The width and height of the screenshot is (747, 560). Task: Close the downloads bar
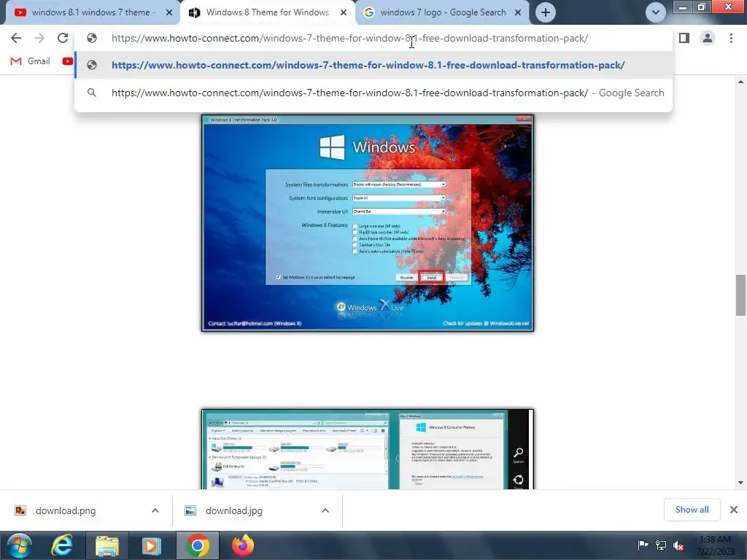[x=734, y=510]
